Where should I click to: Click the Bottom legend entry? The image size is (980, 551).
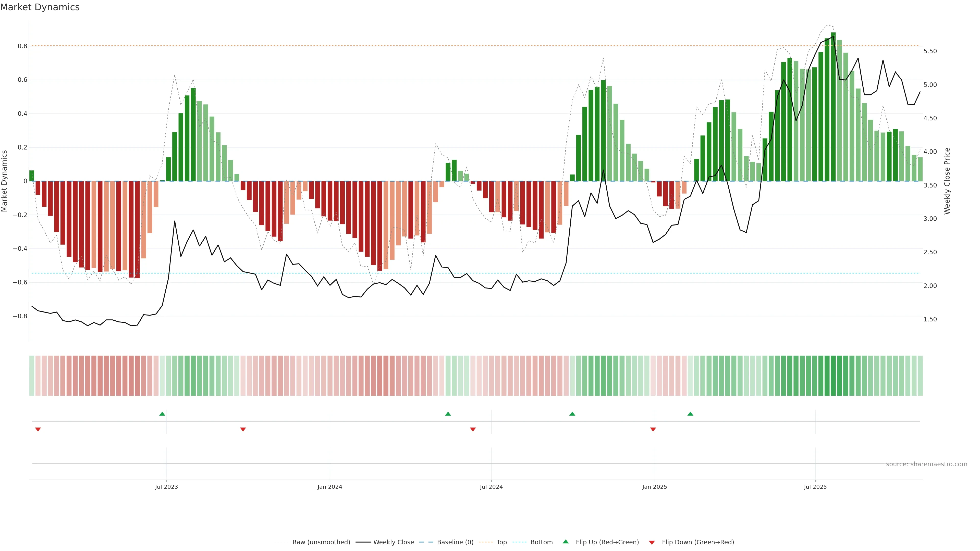541,542
